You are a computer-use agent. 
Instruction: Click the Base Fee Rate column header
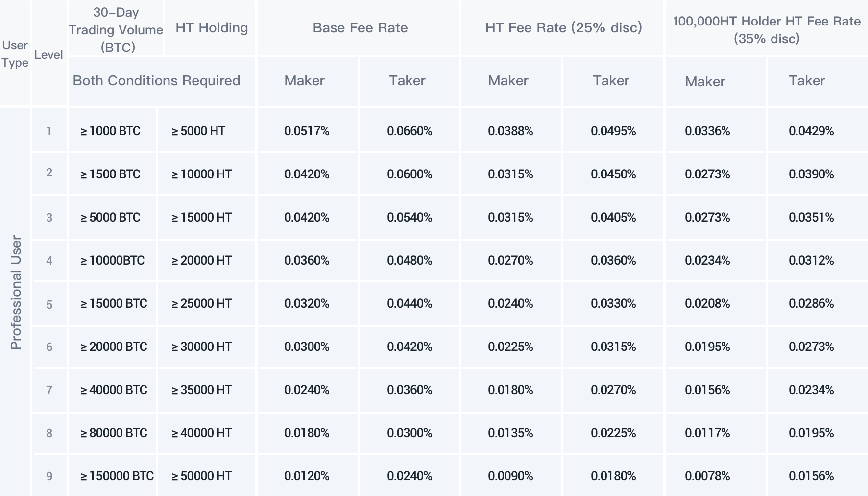[360, 28]
